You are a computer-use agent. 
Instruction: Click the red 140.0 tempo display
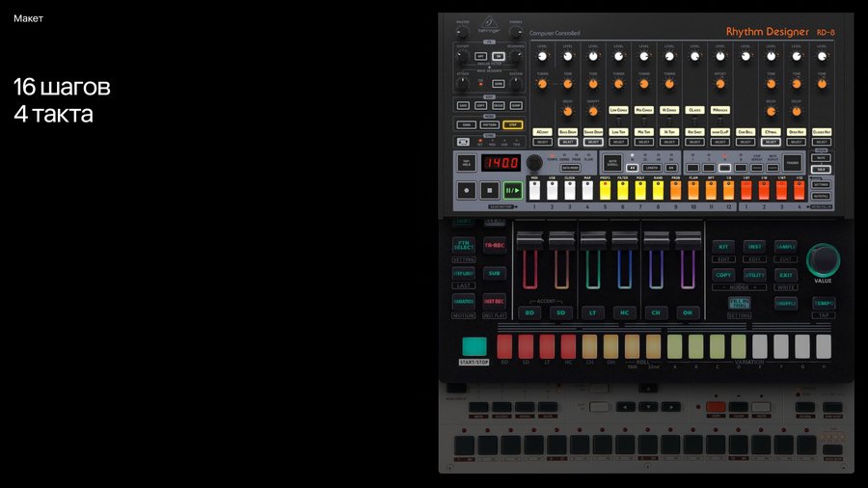pos(502,163)
